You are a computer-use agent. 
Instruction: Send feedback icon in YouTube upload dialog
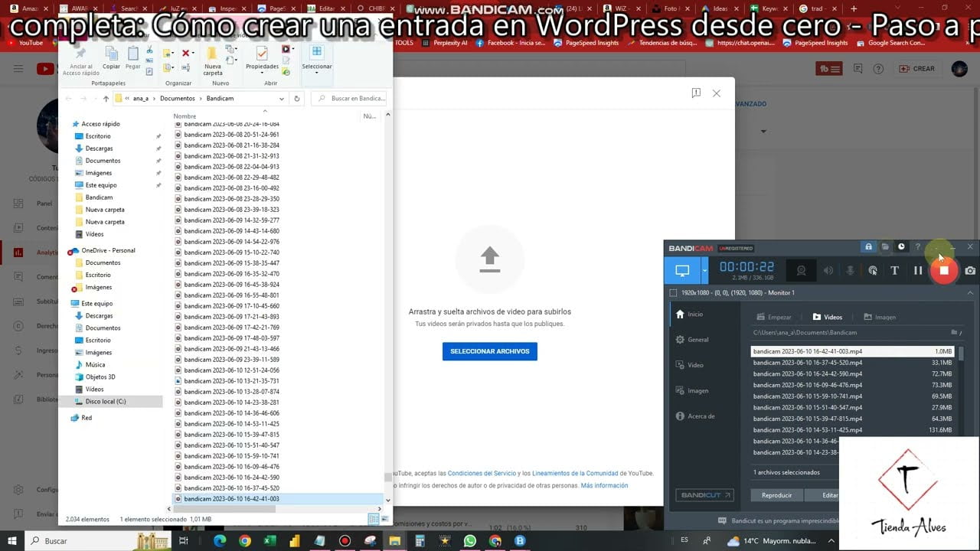(696, 93)
